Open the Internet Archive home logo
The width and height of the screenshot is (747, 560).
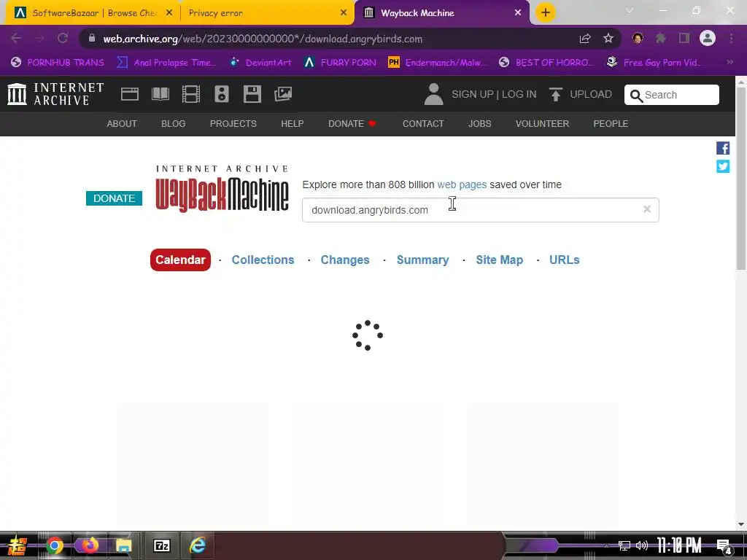coord(55,94)
